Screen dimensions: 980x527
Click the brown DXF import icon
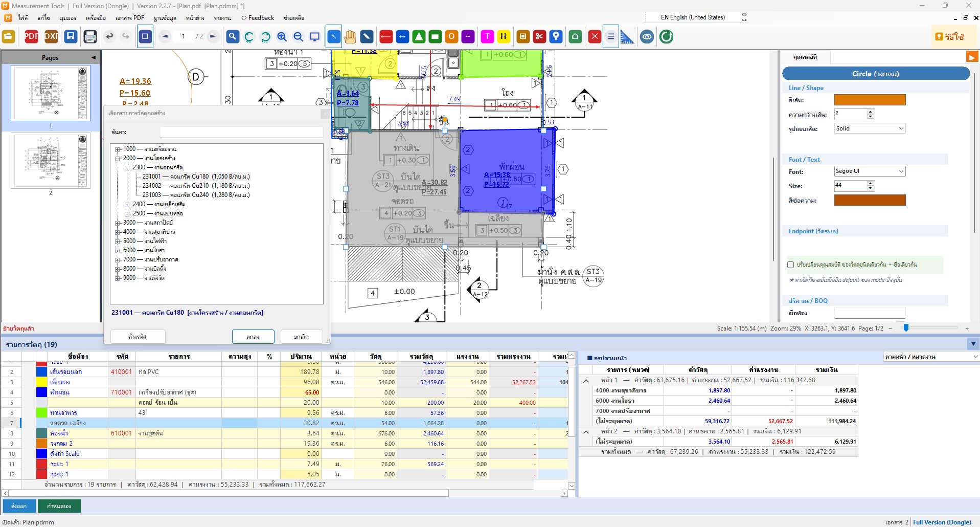(51, 36)
